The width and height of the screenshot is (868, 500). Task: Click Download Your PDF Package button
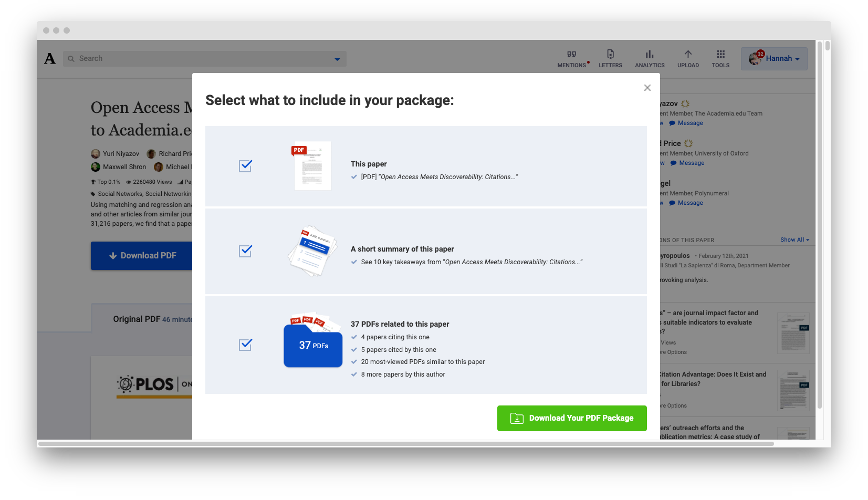click(x=572, y=418)
